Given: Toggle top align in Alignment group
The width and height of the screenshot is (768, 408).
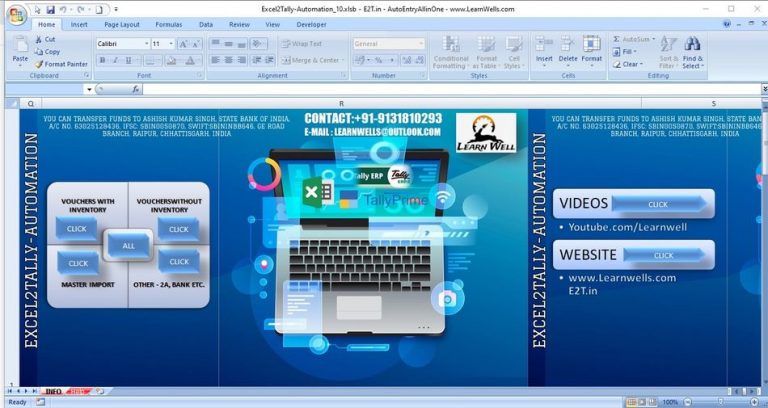Looking at the screenshot, I should (216, 44).
